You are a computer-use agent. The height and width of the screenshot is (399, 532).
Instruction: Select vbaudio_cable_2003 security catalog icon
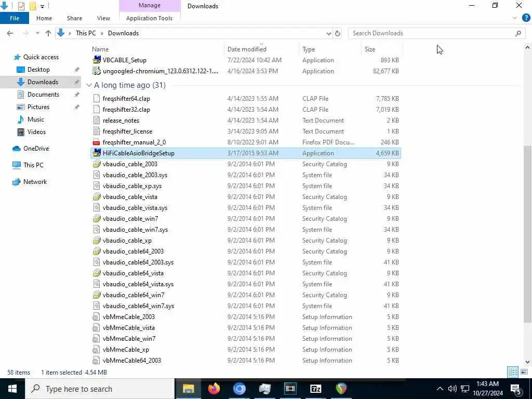click(x=97, y=164)
